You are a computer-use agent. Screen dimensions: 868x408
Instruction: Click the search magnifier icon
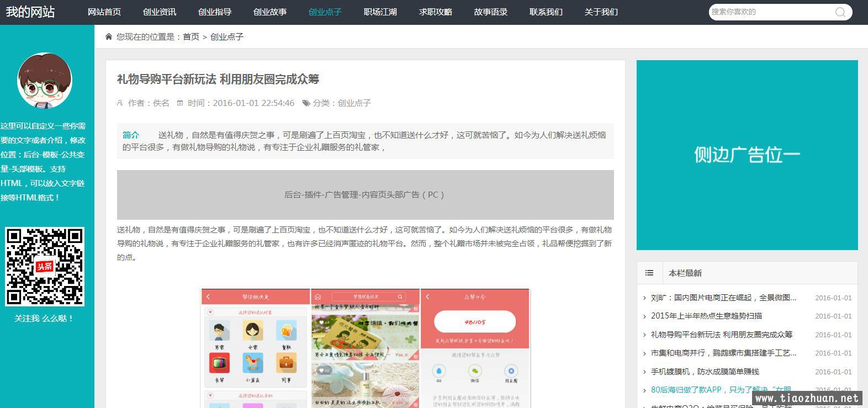pyautogui.click(x=840, y=12)
